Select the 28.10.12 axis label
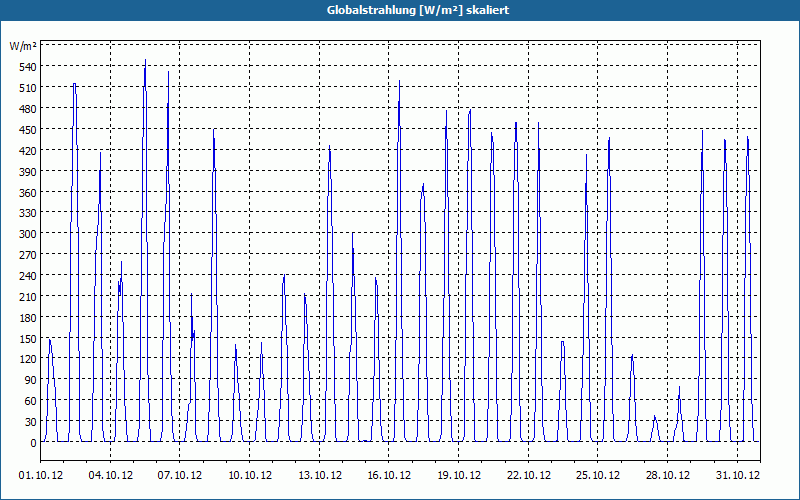800x500 pixels. tap(667, 475)
